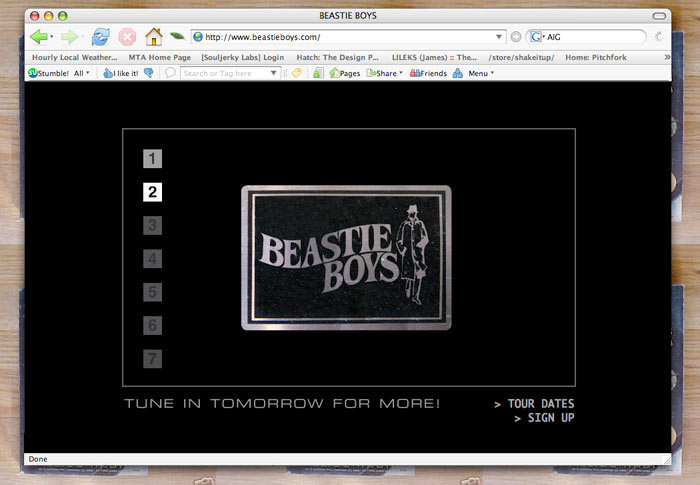
Task: Open Hatch: The Design P... bookmark
Action: (338, 58)
